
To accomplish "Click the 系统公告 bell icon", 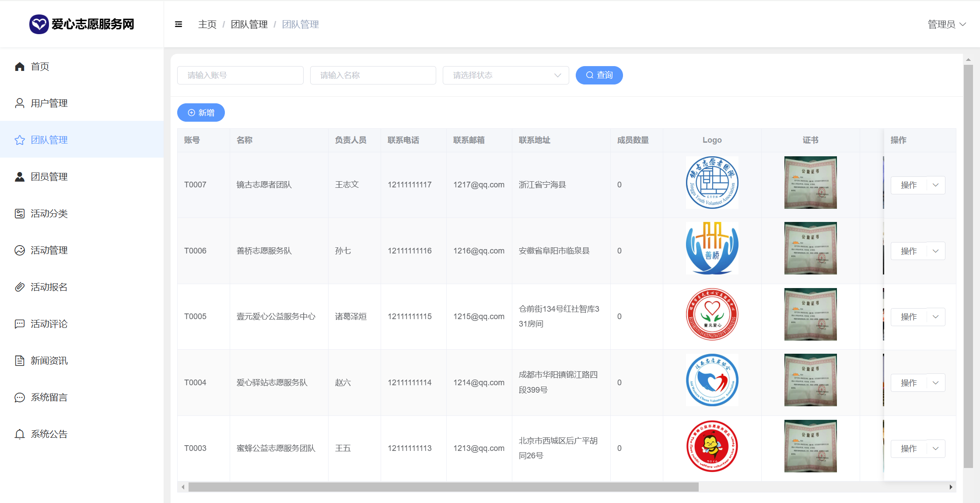I will point(20,434).
